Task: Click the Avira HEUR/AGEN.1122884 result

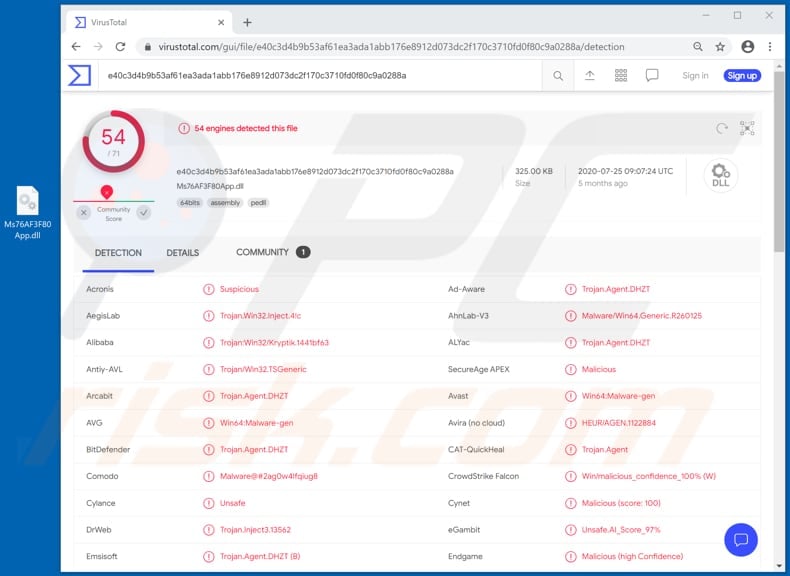Action: (619, 423)
